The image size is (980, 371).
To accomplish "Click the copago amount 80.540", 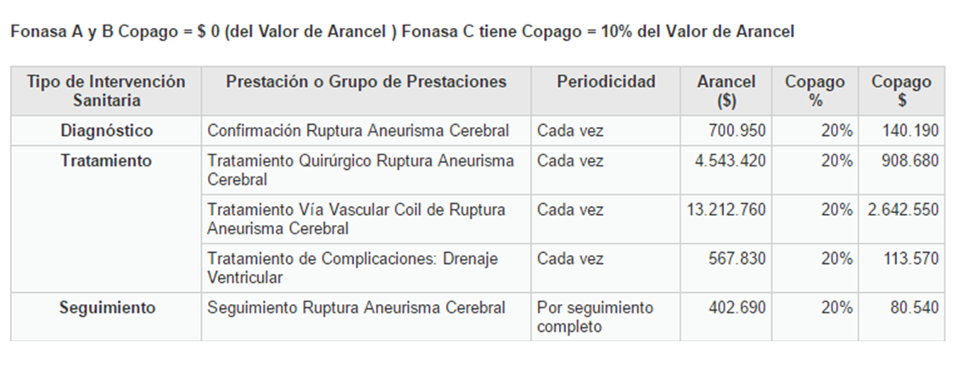I will tap(914, 308).
